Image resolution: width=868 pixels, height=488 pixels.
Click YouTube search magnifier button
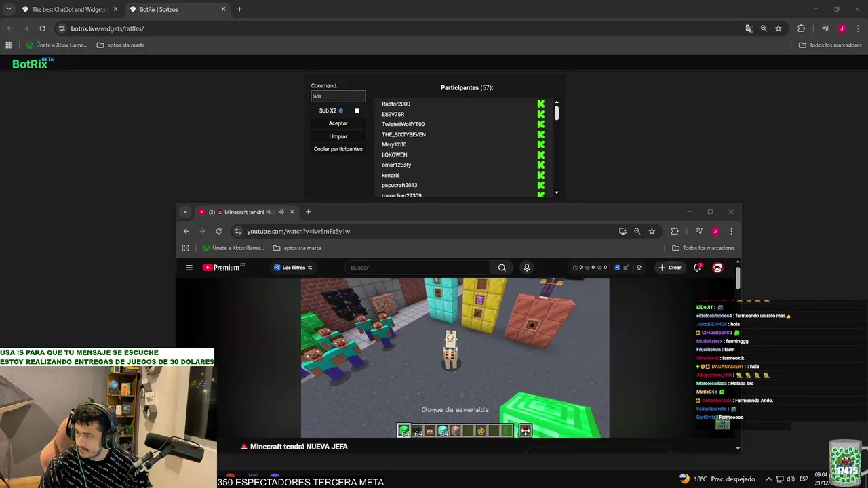(502, 268)
